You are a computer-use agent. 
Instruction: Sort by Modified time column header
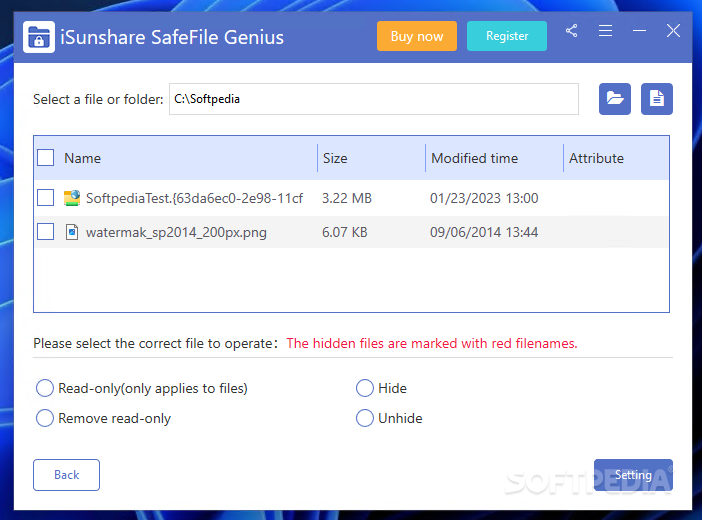pyautogui.click(x=474, y=158)
